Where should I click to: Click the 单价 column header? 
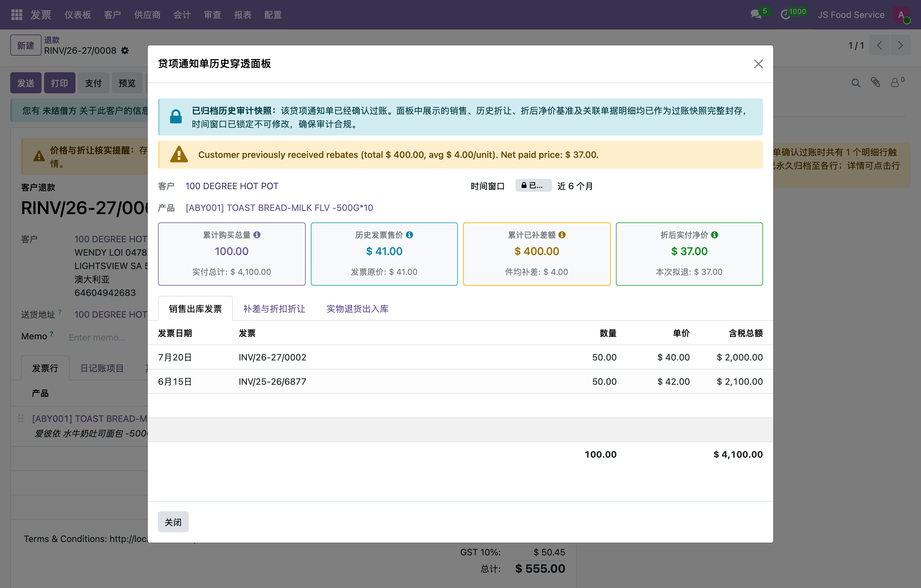point(681,333)
